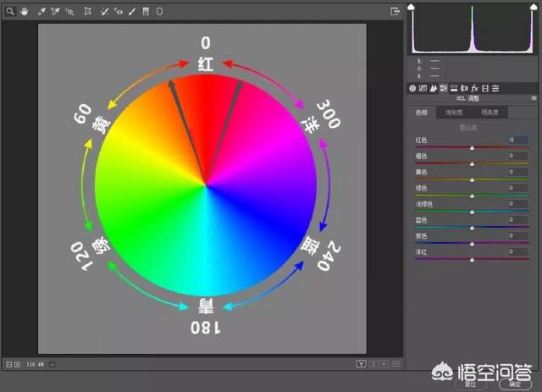Switch to the 饱和度 (Saturation) tab
The height and width of the screenshot is (392, 542).
point(456,113)
